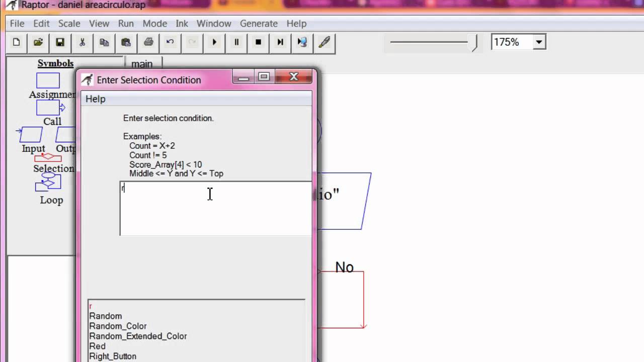Click the Symbols panel heading

click(55, 63)
